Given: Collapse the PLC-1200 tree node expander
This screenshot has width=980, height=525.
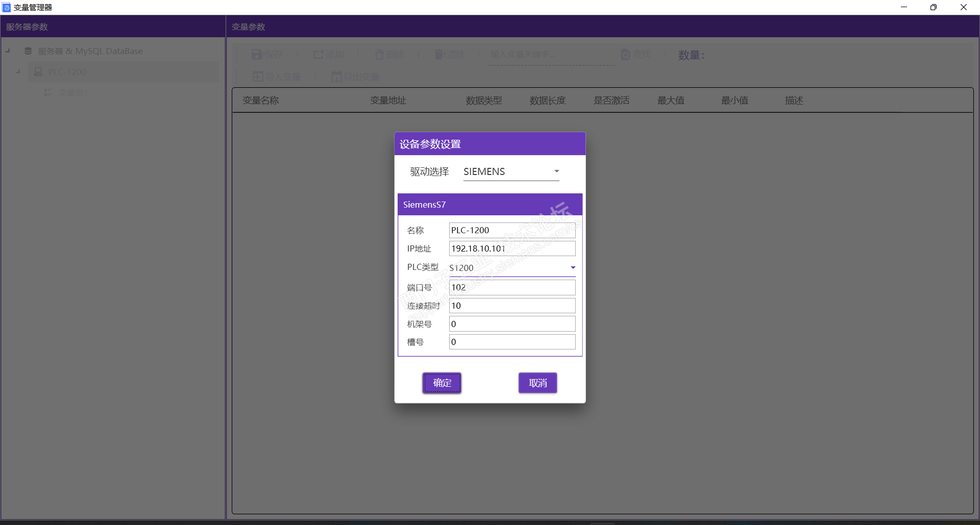Looking at the screenshot, I should (x=18, y=72).
